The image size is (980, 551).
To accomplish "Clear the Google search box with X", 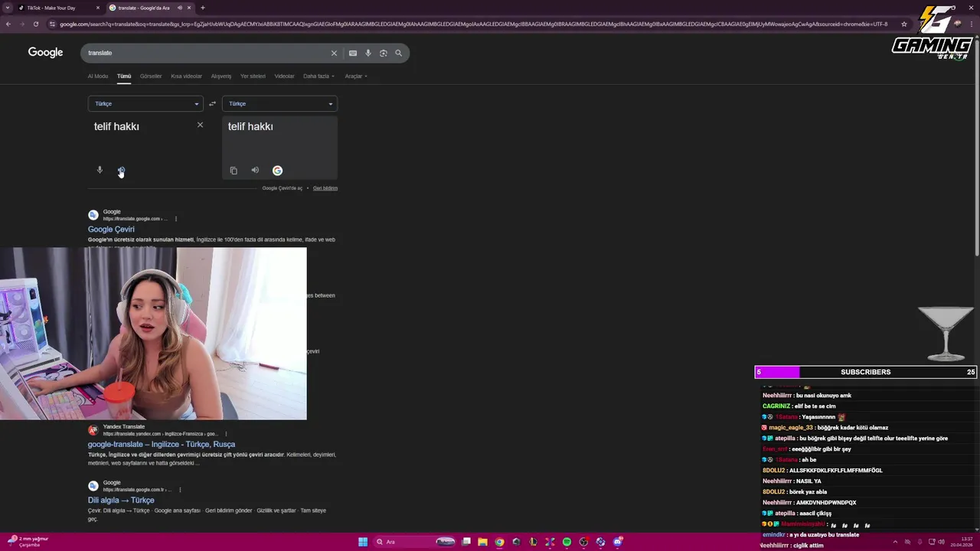I will 334,53.
